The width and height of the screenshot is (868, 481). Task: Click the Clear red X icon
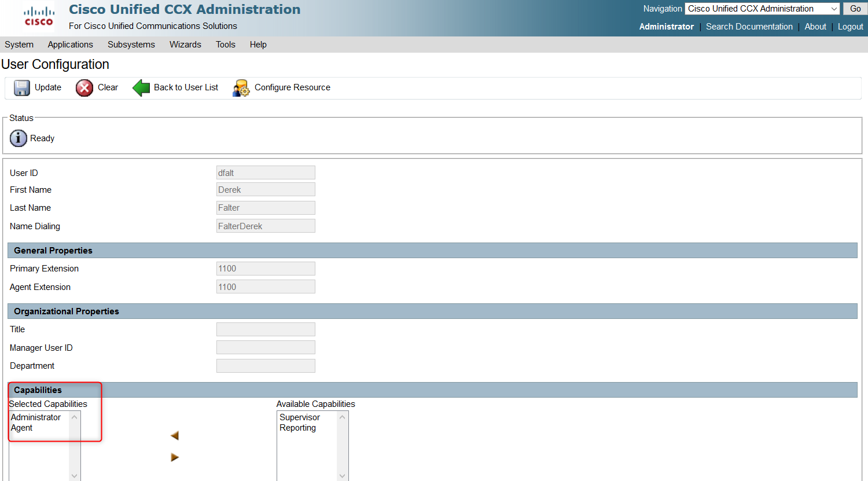coord(84,87)
